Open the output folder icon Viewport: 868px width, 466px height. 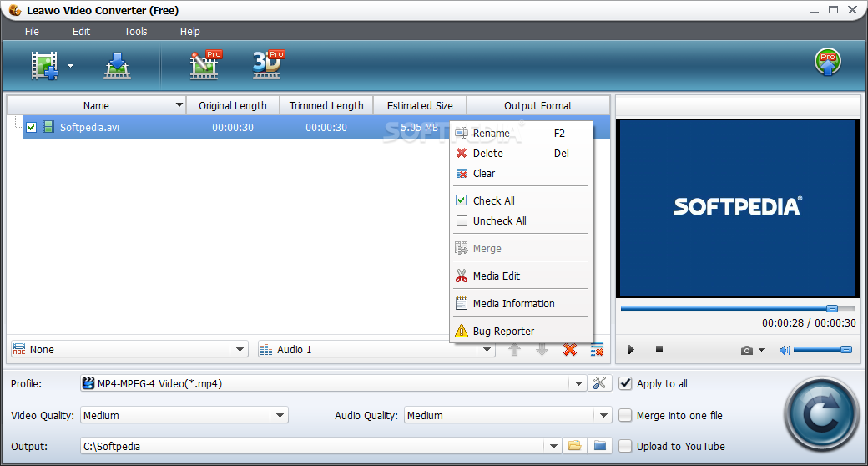point(599,445)
